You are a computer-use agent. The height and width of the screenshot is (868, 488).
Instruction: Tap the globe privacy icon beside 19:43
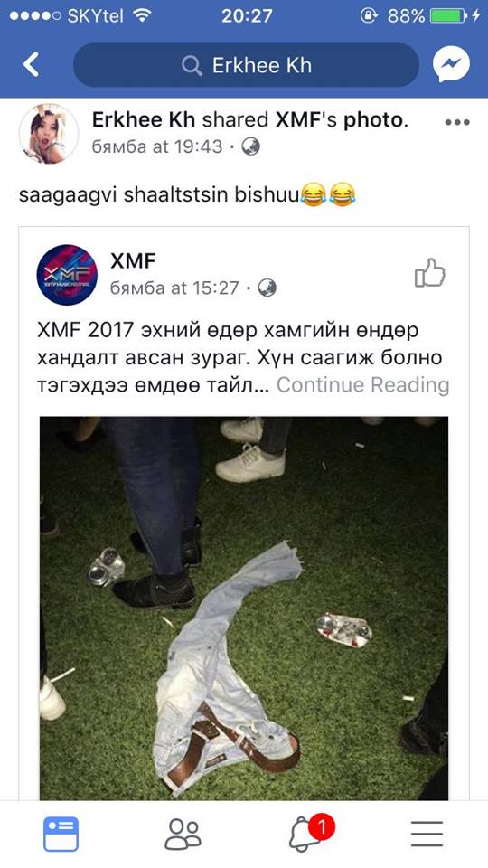(250, 146)
